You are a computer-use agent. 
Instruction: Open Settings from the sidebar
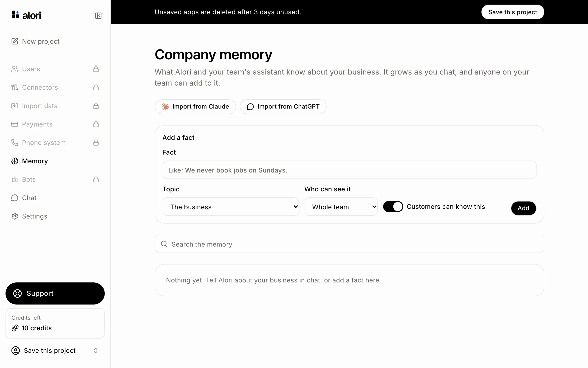point(55,216)
